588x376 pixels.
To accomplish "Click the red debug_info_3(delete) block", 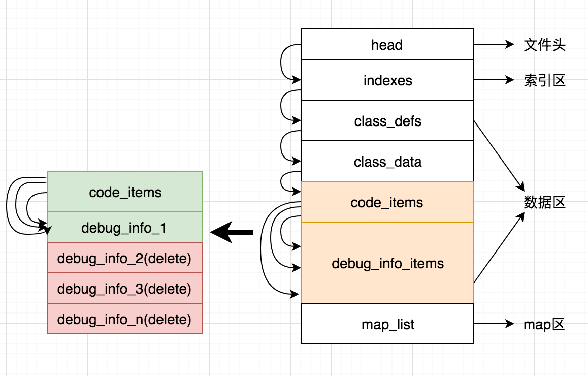I will coord(125,289).
